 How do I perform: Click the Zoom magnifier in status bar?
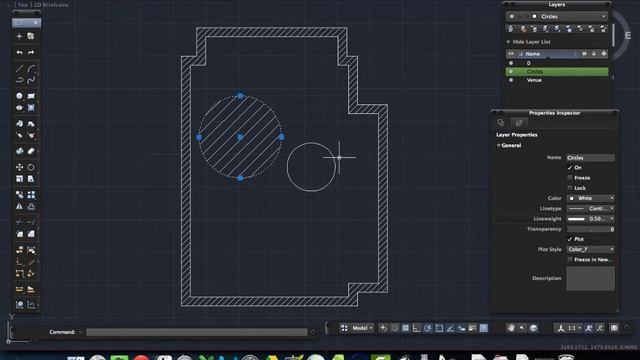click(522, 328)
